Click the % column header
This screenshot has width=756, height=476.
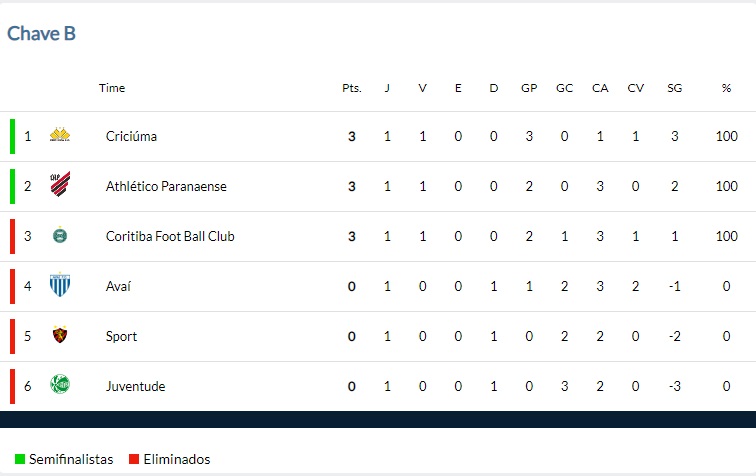(x=726, y=88)
